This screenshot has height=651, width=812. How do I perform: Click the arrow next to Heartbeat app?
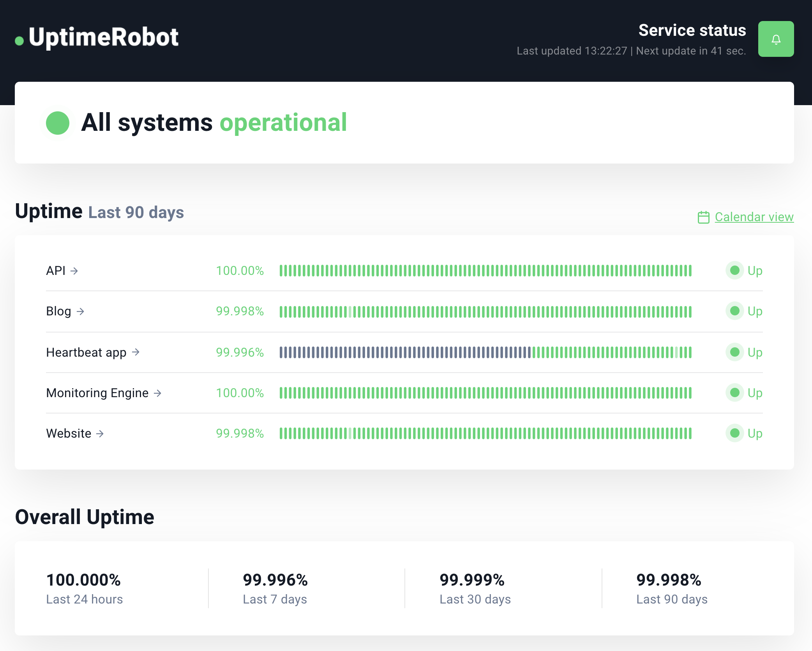136,352
